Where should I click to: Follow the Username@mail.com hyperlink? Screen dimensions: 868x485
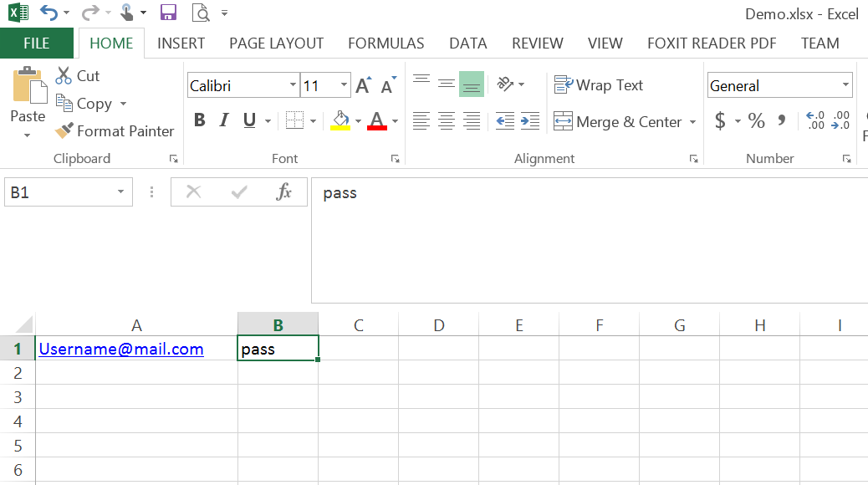point(120,349)
